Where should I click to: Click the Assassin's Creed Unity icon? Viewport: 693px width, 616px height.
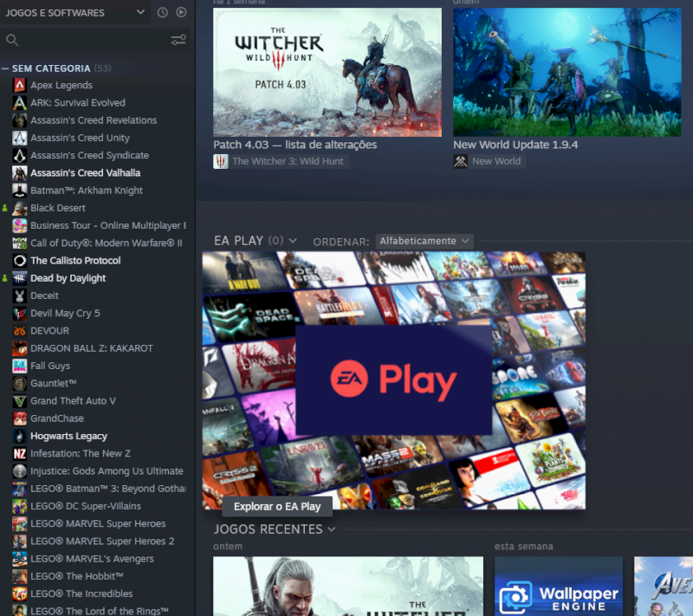tap(19, 138)
